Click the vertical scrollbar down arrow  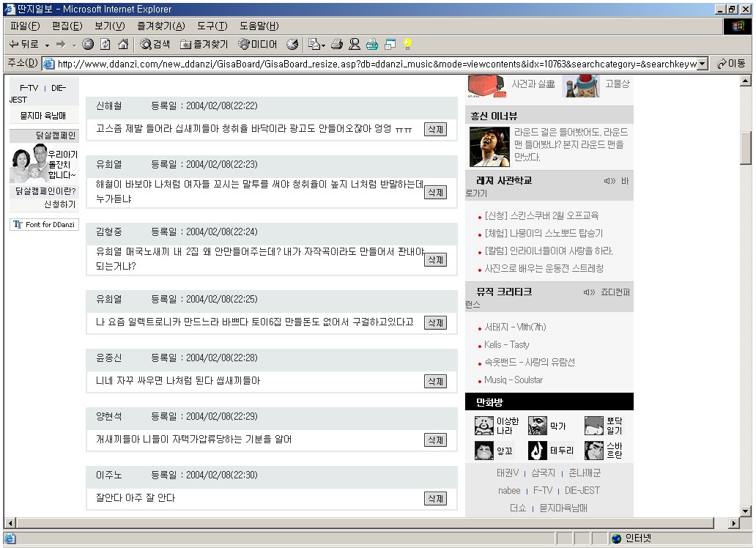pyautogui.click(x=746, y=511)
